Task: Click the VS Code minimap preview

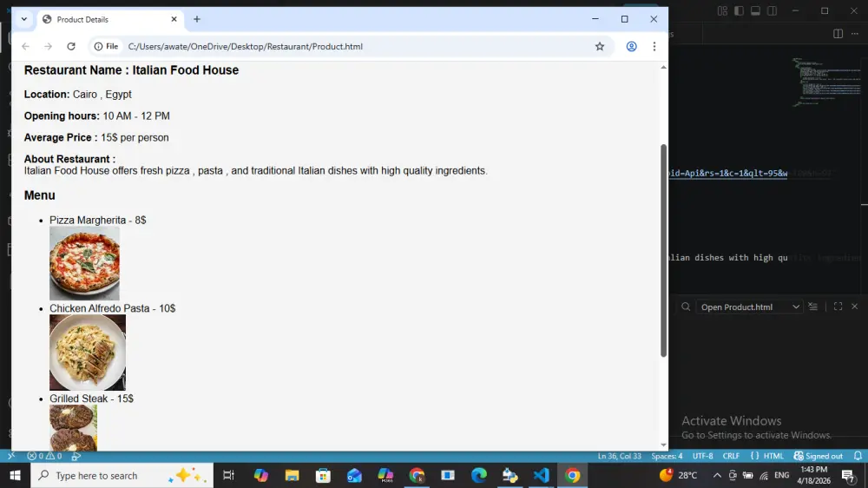Action: (x=827, y=82)
